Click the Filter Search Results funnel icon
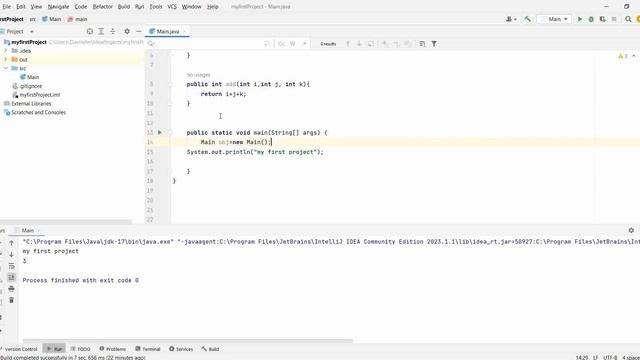This screenshot has height=360, width=640. (x=434, y=44)
